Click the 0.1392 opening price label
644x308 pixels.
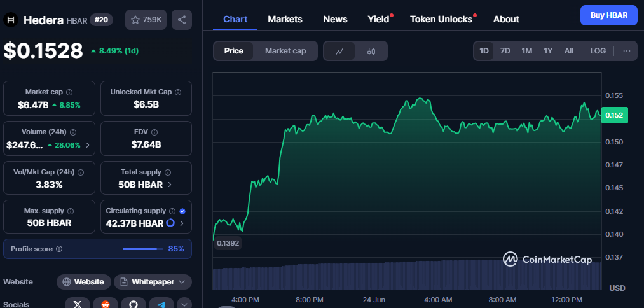(x=228, y=243)
